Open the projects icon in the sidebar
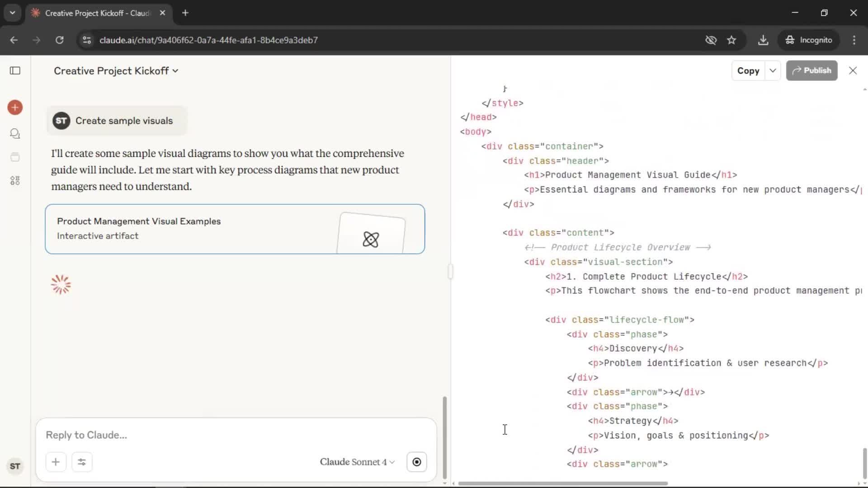This screenshot has width=868, height=488. pyautogui.click(x=15, y=157)
